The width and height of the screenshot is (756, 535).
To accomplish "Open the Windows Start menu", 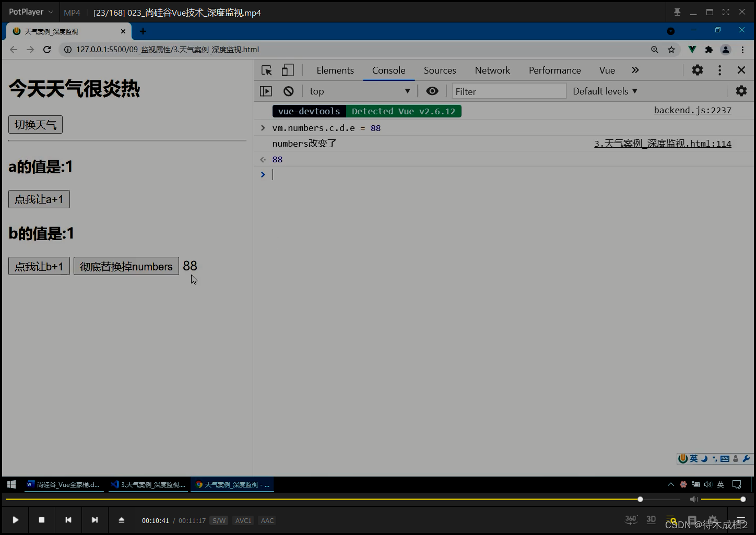I will tap(11, 484).
